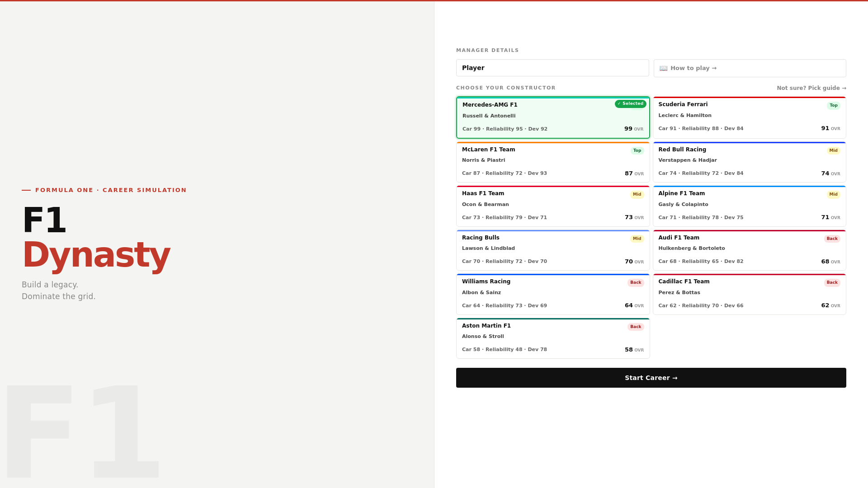The height and width of the screenshot is (488, 868).
Task: Click the Back badge on Aston Martin F1
Action: point(636,327)
